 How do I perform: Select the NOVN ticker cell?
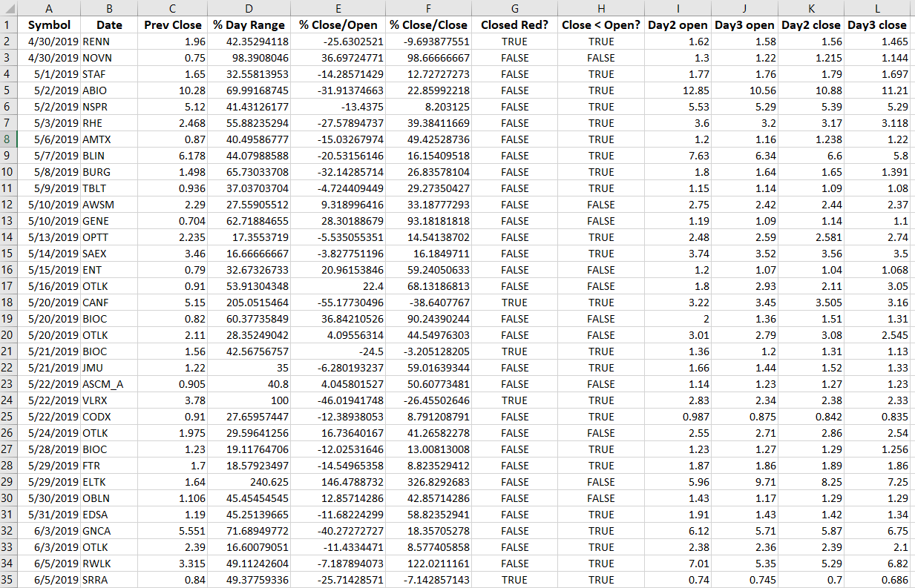click(x=108, y=58)
